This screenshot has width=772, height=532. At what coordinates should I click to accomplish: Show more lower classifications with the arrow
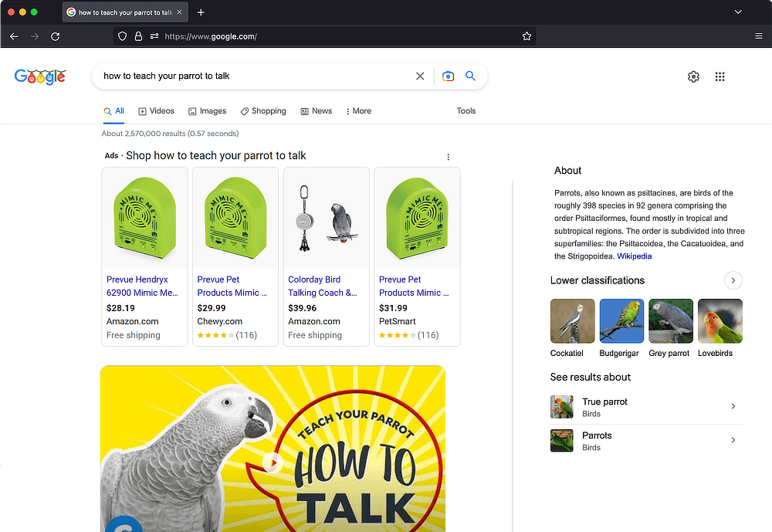733,280
